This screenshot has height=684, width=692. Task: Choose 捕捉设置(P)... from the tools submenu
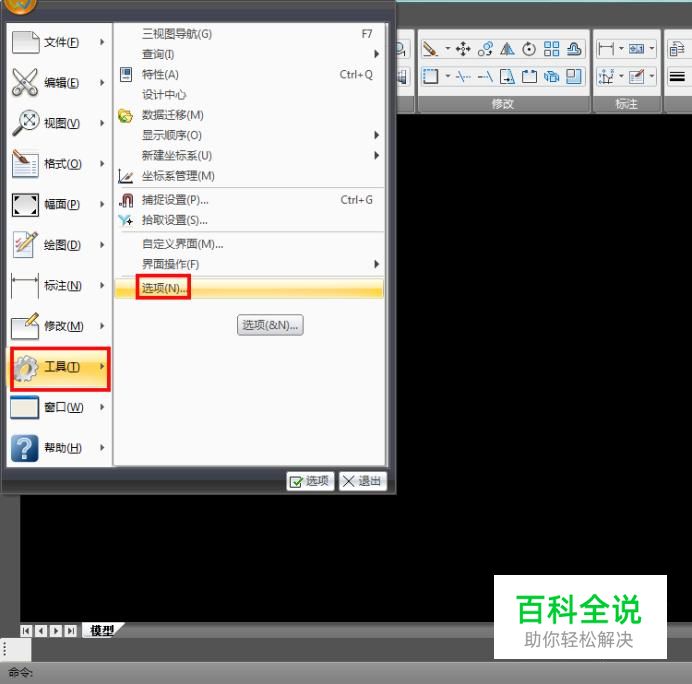coord(249,200)
